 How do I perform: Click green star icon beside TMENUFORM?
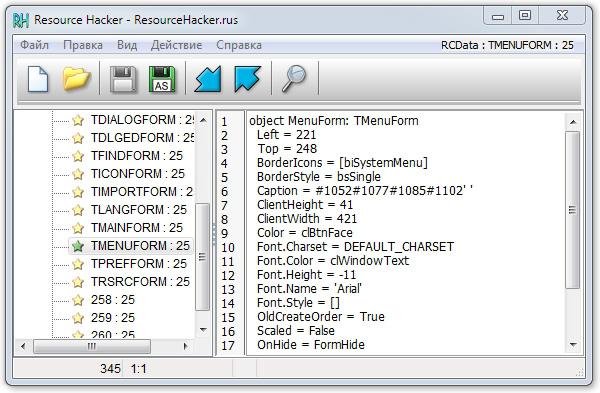click(78, 246)
